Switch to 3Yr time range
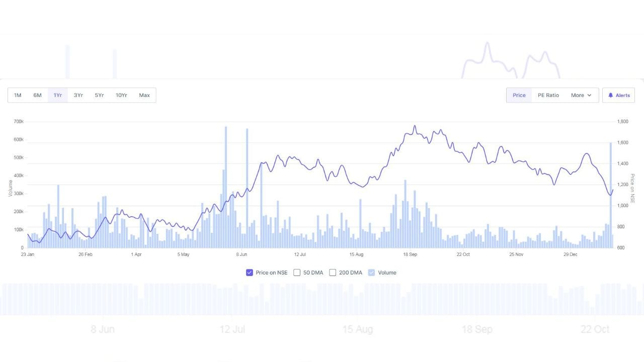644x362 pixels. (x=78, y=96)
